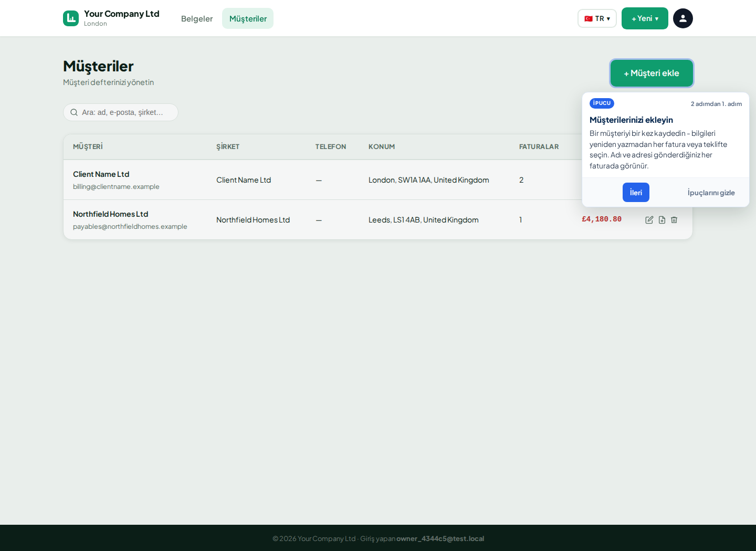Click billing@clientname.example email
The height and width of the screenshot is (551, 756).
point(116,187)
